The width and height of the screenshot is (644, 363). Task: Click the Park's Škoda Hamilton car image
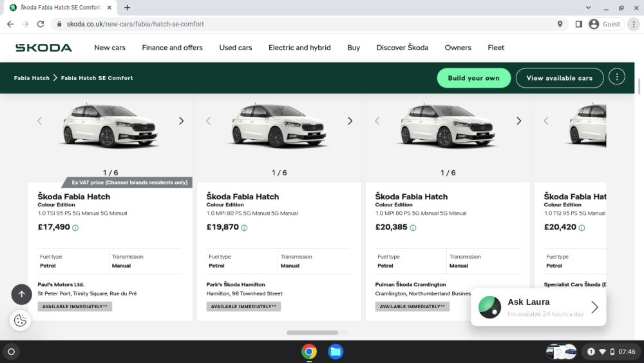coord(279,125)
